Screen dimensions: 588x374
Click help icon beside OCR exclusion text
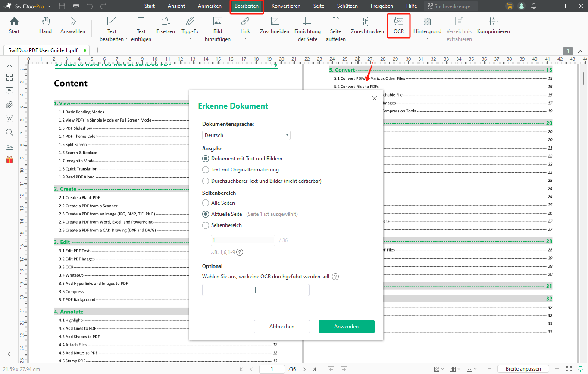[335, 277]
